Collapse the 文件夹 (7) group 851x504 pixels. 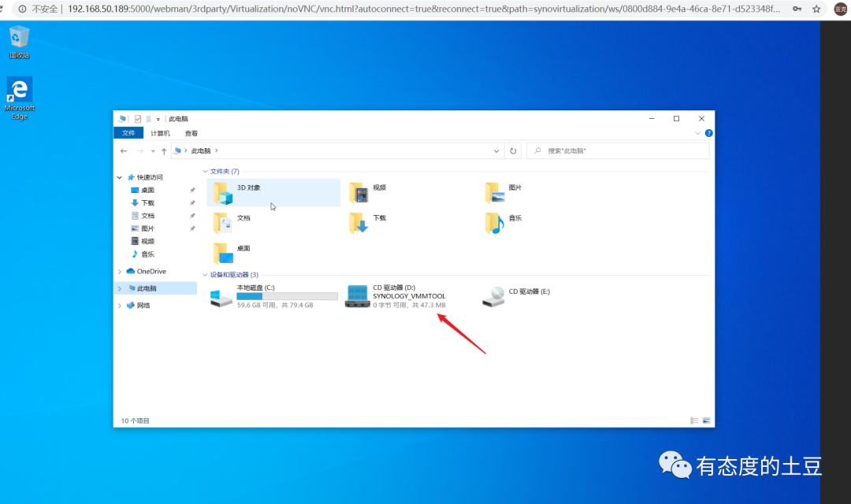point(205,172)
